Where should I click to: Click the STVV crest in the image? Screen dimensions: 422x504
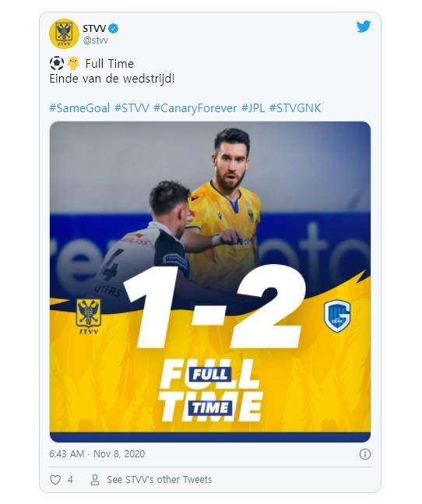pyautogui.click(x=88, y=316)
